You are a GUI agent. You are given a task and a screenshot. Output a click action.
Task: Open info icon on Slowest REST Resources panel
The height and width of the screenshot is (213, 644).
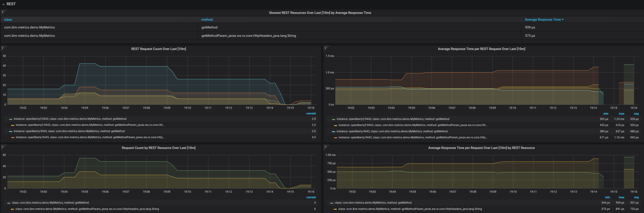(2, 12)
